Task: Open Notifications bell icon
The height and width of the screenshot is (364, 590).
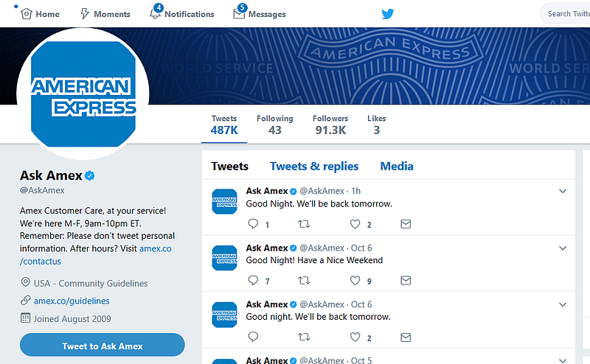Action: click(156, 13)
